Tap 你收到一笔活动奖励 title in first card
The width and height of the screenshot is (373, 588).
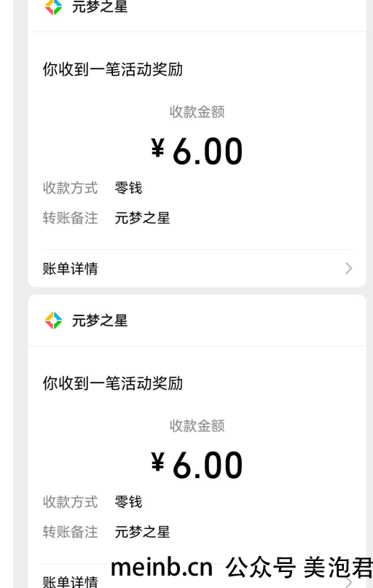coord(112,69)
